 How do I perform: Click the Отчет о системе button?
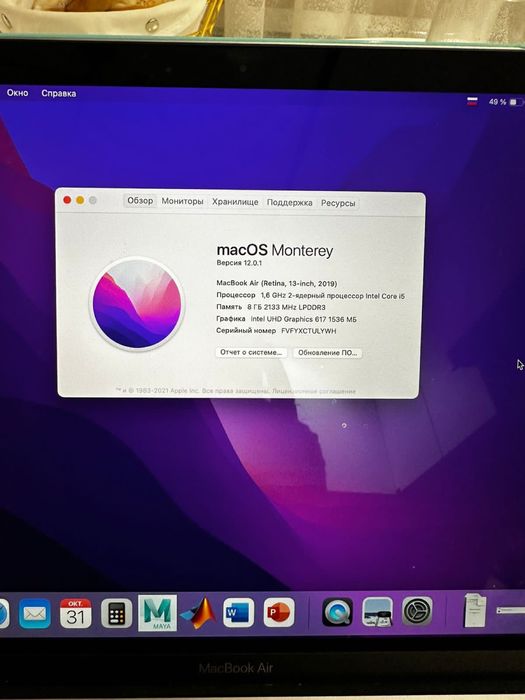point(251,352)
